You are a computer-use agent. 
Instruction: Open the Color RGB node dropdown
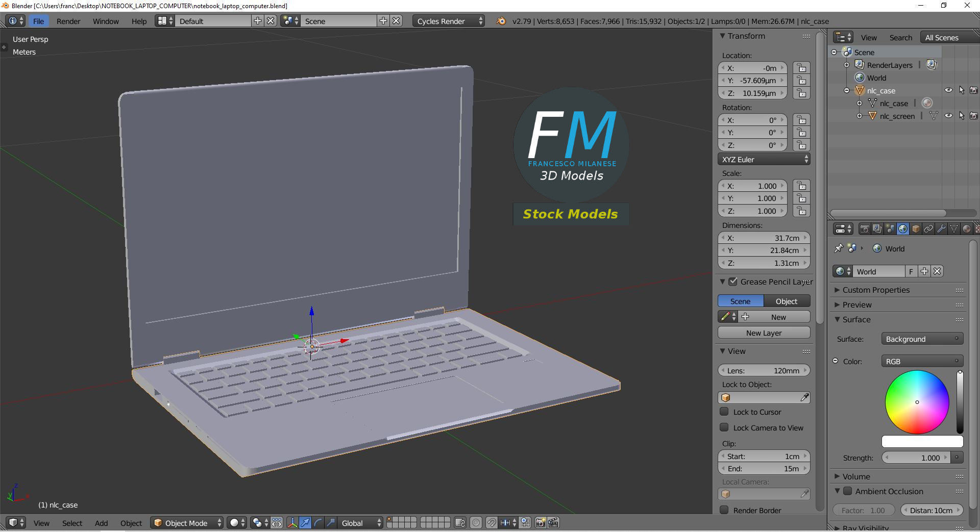point(922,361)
